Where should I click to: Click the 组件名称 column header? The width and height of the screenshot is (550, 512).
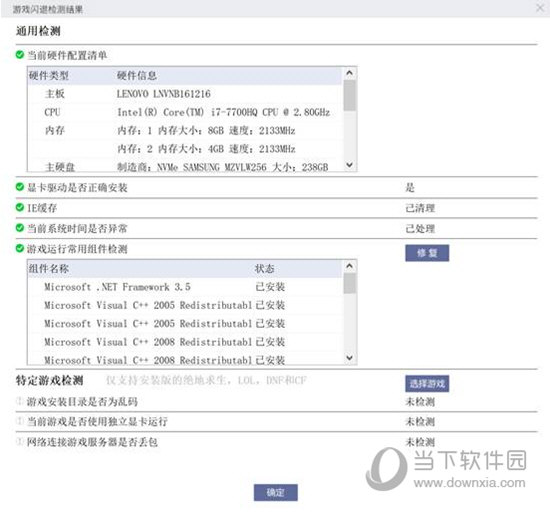tap(49, 269)
